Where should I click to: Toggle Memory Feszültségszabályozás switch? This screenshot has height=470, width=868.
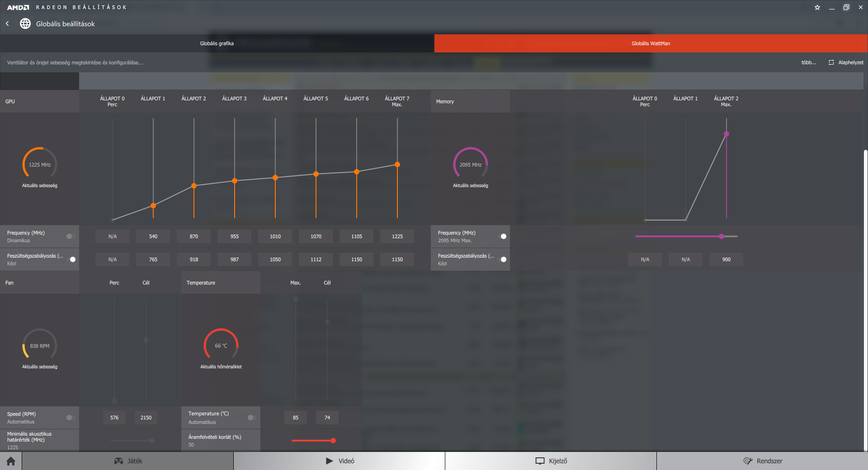pyautogui.click(x=501, y=259)
